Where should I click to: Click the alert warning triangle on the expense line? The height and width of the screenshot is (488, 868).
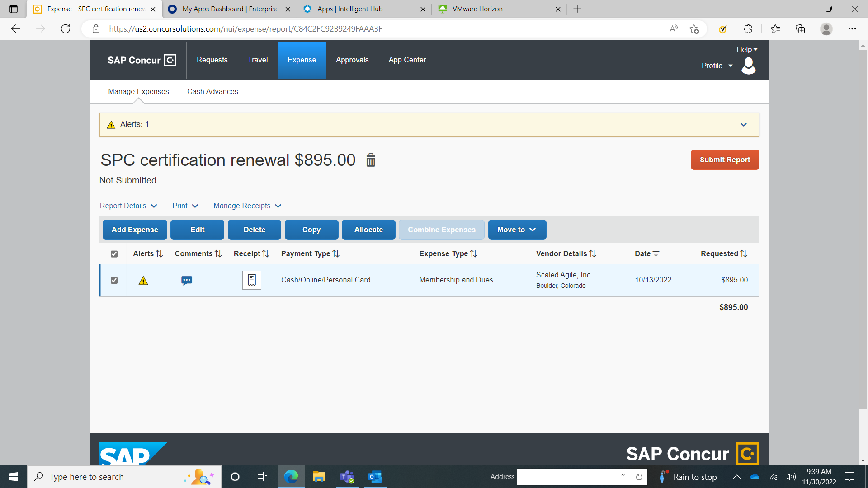point(143,280)
